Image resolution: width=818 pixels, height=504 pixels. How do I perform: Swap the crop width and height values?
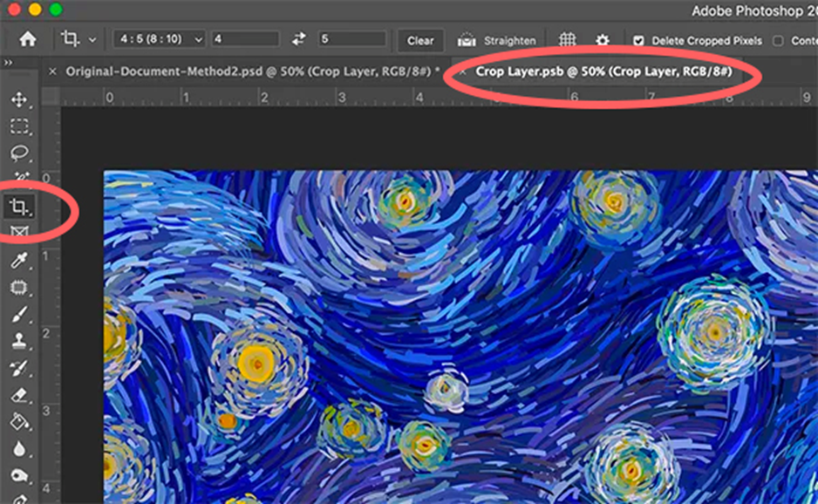298,39
